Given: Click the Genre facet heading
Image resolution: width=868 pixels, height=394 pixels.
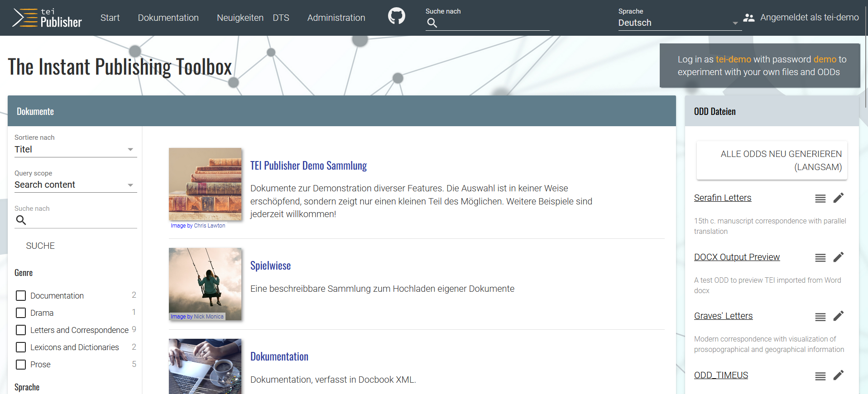Looking at the screenshot, I should 24,273.
